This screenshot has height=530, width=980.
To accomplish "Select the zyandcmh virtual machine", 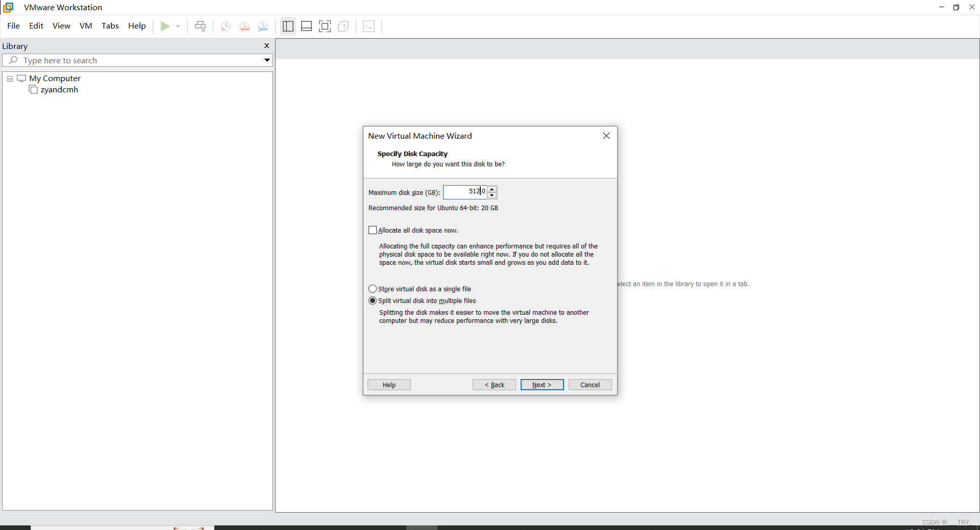I will (59, 89).
